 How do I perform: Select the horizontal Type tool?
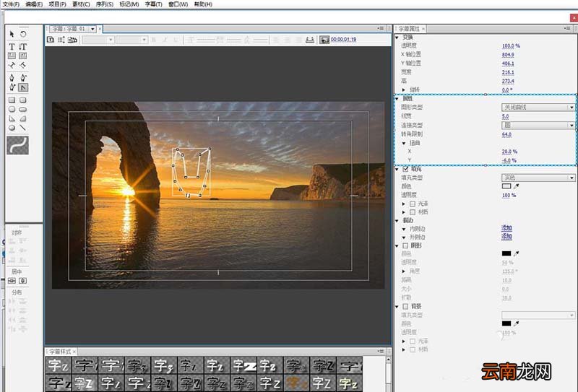pos(12,46)
